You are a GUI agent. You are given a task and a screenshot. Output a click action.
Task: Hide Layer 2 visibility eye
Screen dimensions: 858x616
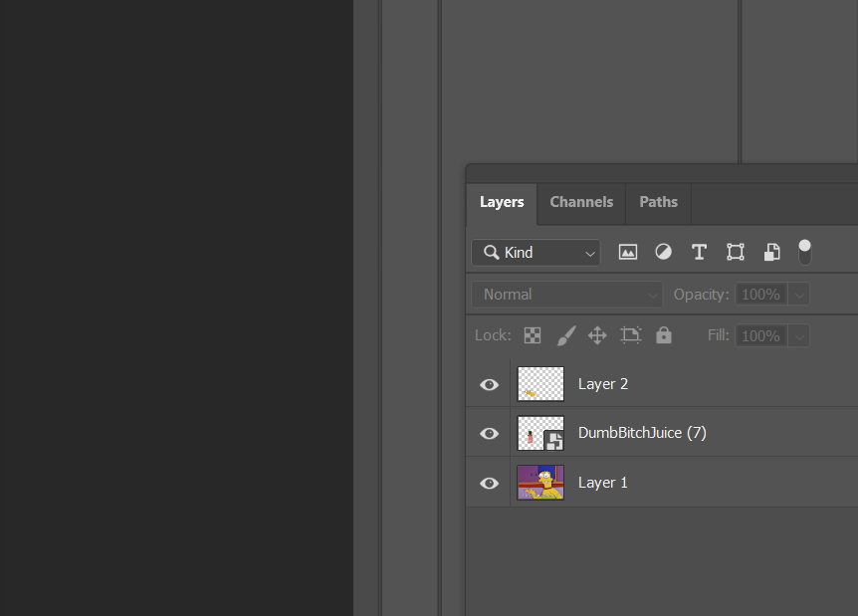pyautogui.click(x=489, y=384)
